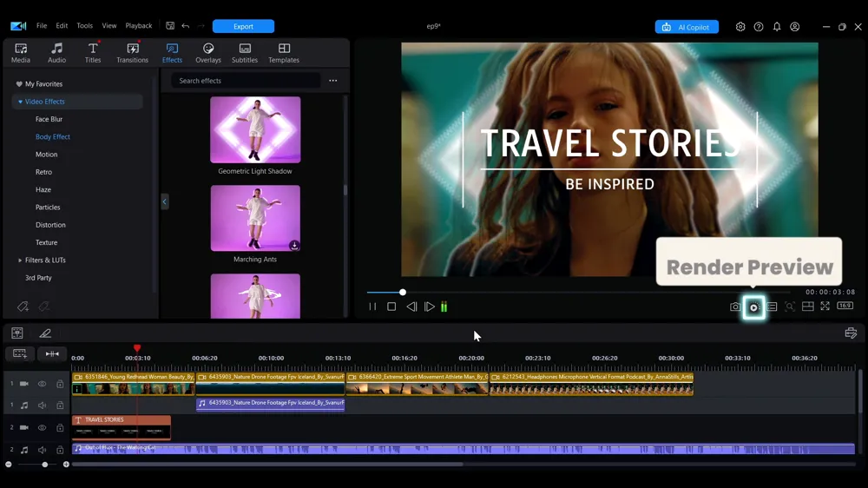Viewport: 868px width, 488px height.
Task: Step to the next frame
Action: 430,307
